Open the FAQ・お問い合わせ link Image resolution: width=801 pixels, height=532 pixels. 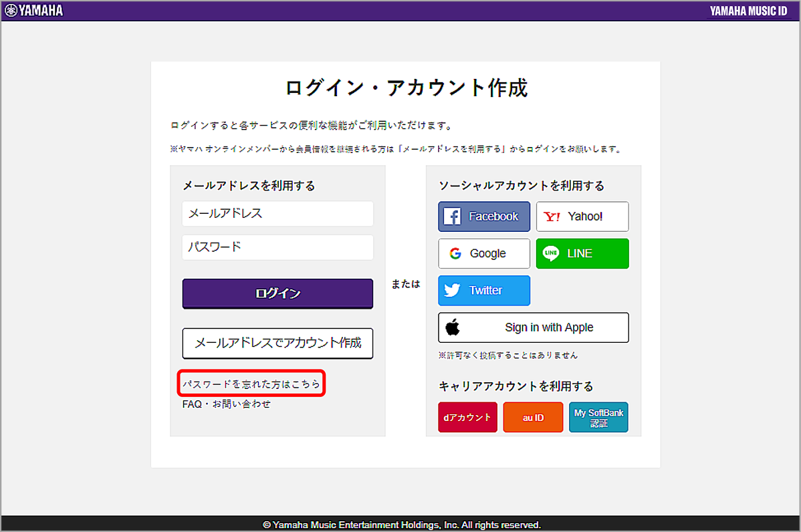[x=226, y=404]
